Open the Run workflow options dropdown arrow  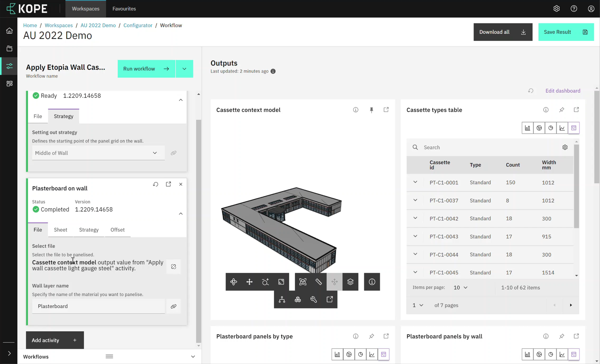tap(184, 69)
